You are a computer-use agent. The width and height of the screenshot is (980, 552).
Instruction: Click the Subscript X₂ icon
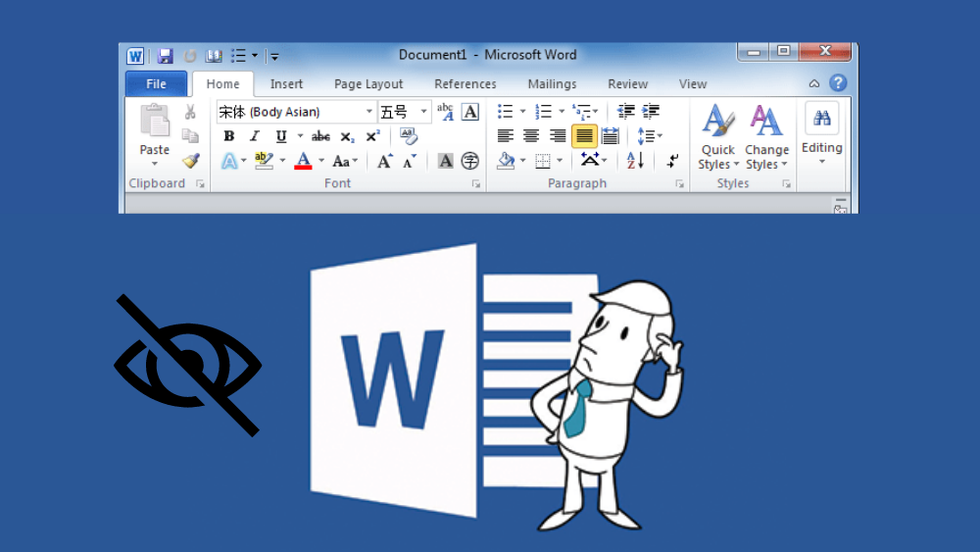pos(347,137)
